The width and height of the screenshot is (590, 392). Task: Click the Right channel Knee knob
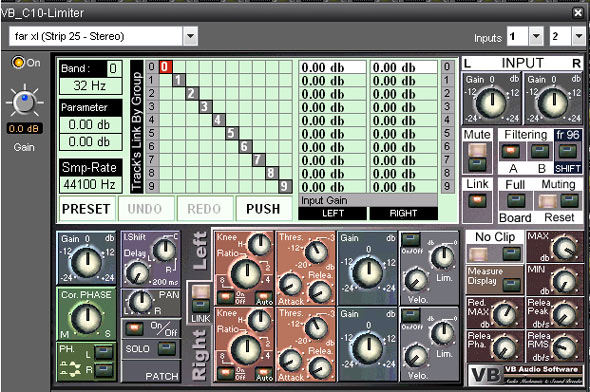click(x=259, y=320)
